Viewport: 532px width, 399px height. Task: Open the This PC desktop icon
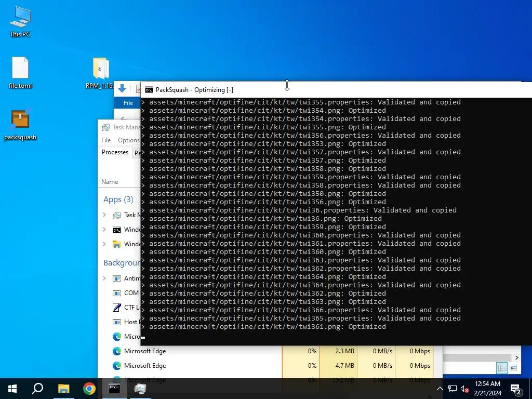pyautogui.click(x=20, y=21)
